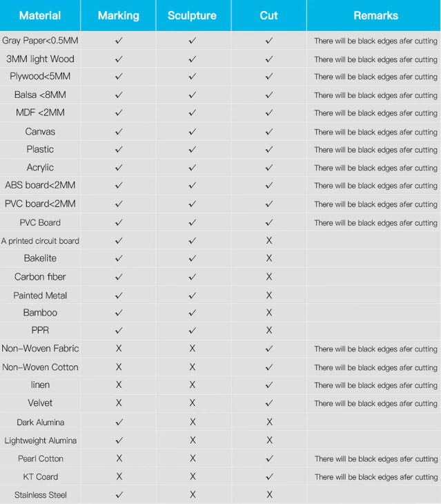The width and height of the screenshot is (441, 504).
Task: Click the Marking column header
Action: (x=119, y=15)
